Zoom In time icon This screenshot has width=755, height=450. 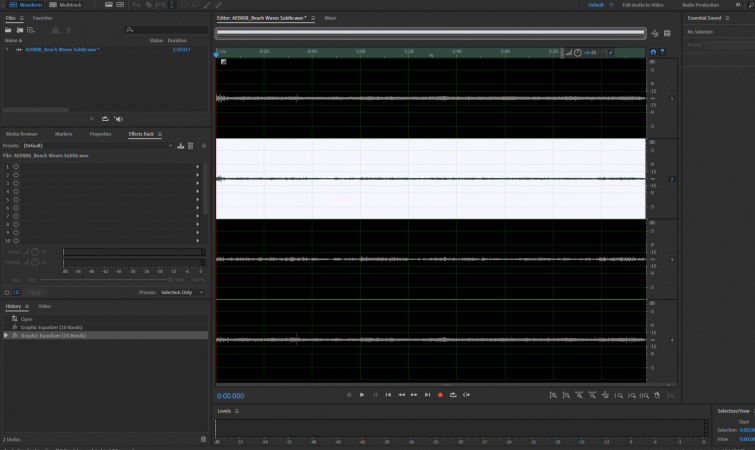pyautogui.click(x=579, y=395)
